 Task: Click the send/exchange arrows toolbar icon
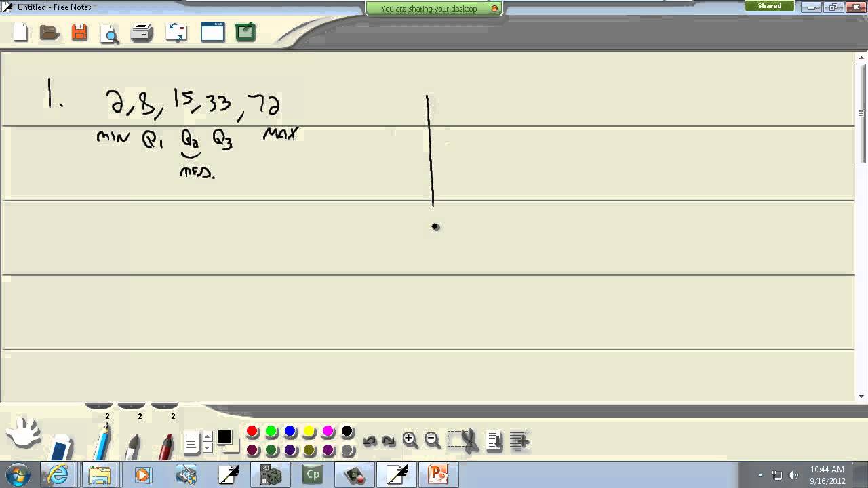(x=176, y=32)
